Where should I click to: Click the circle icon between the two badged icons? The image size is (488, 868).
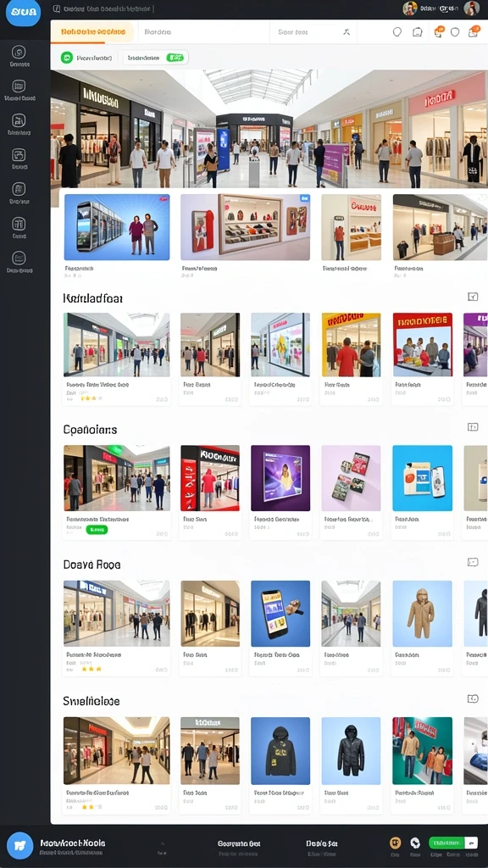(x=455, y=32)
